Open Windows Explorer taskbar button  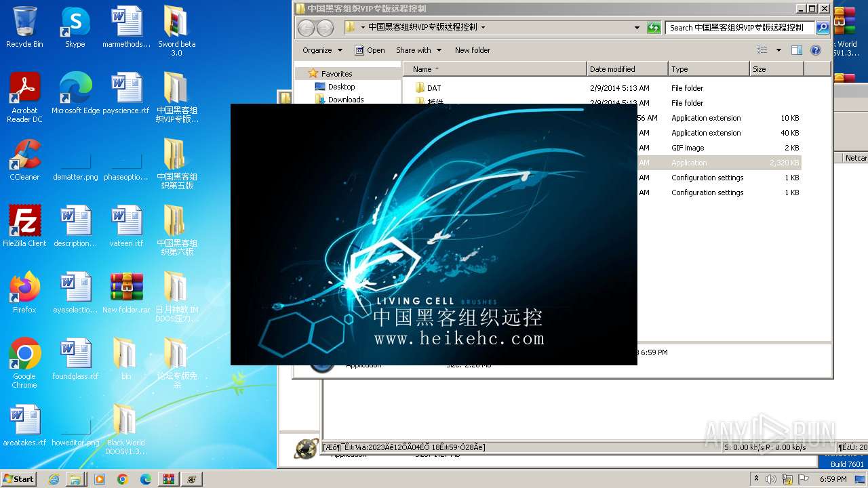click(75, 479)
